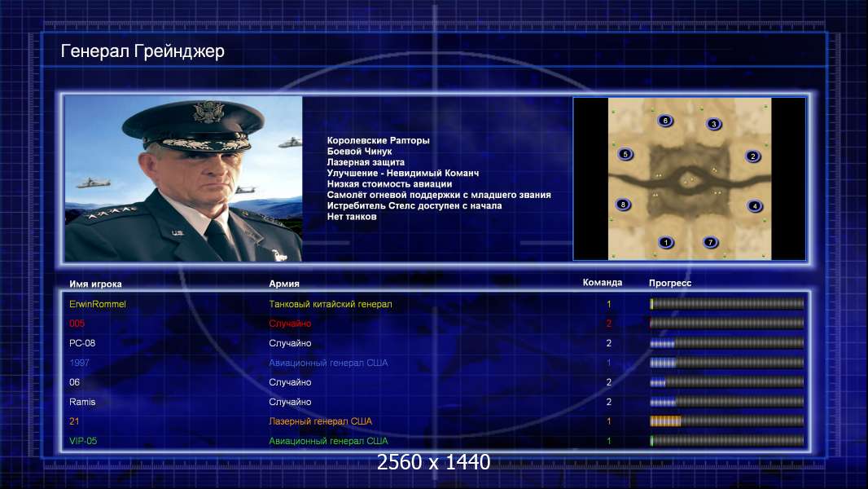Select player name 21
Image resolution: width=868 pixels, height=489 pixels.
point(74,421)
